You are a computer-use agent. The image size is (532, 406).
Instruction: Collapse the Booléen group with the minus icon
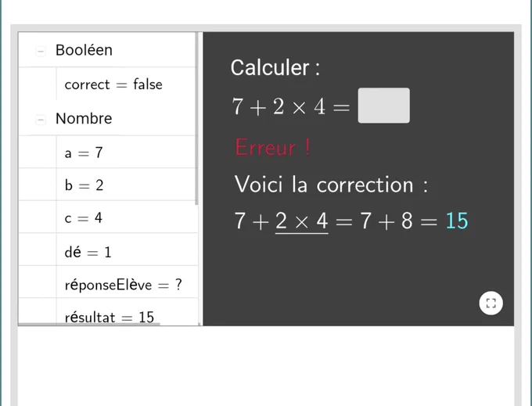41,51
